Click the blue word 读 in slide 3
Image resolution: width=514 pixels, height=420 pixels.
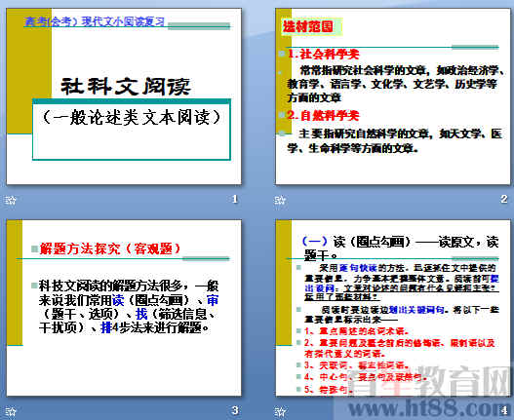point(118,300)
